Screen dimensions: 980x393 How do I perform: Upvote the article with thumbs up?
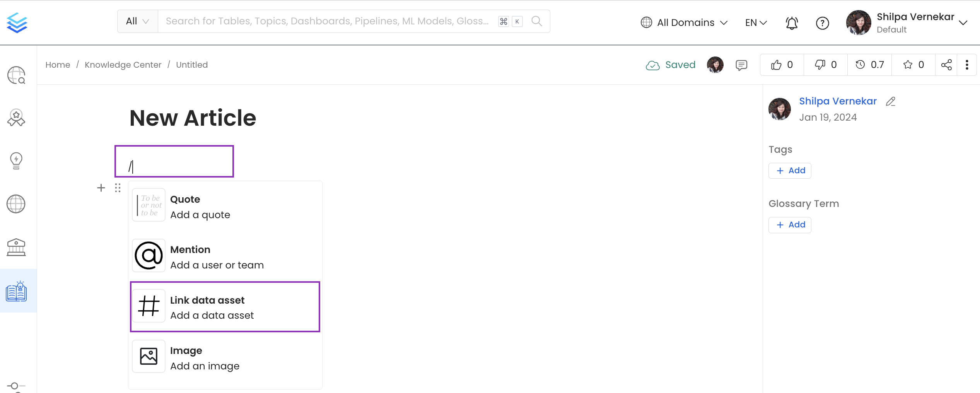point(781,65)
